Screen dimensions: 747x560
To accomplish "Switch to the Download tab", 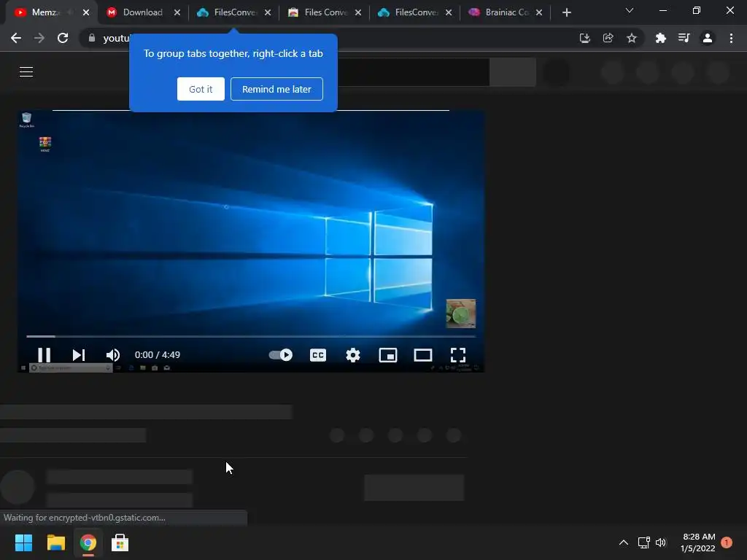I will 142,12.
